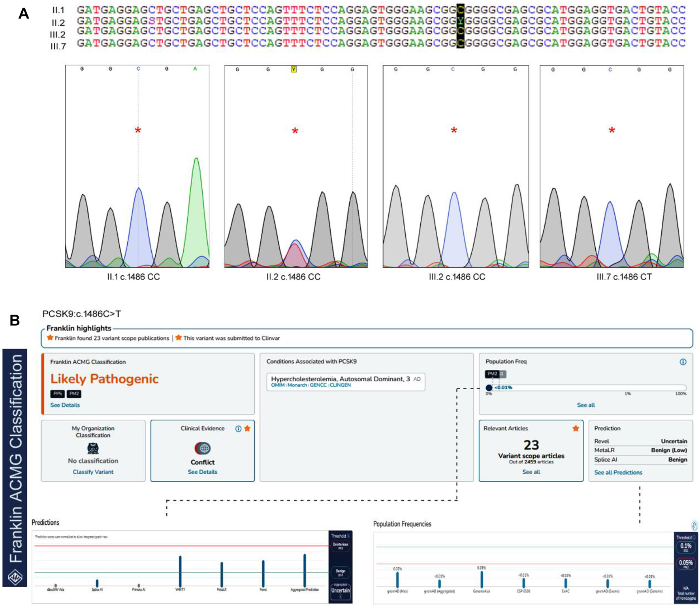Click the Relevant Articles orange star icon
Viewport: 700px width, 606px height.
(x=576, y=428)
